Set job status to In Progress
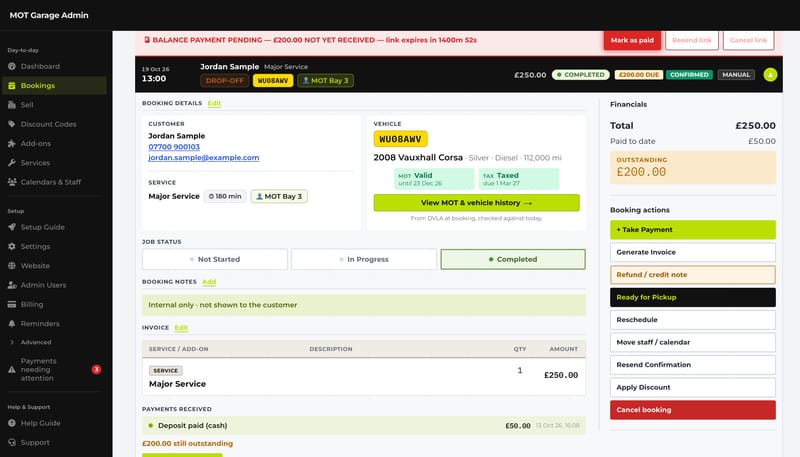This screenshot has width=800, height=457. (364, 259)
